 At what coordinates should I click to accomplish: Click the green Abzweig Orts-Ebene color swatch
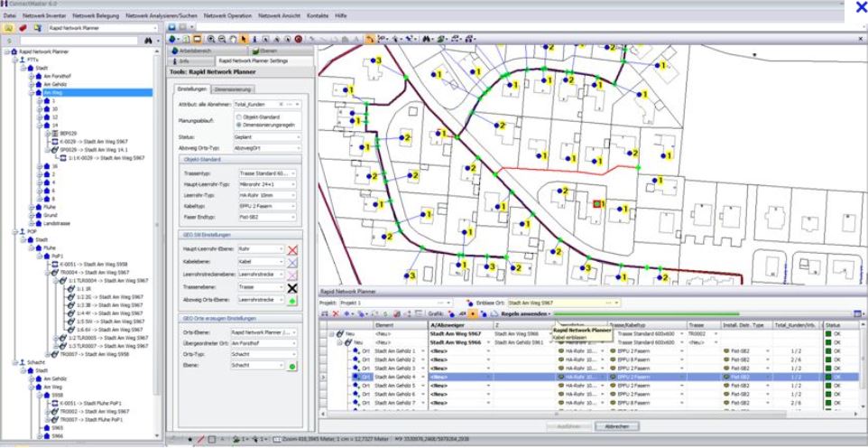pyautogui.click(x=291, y=298)
